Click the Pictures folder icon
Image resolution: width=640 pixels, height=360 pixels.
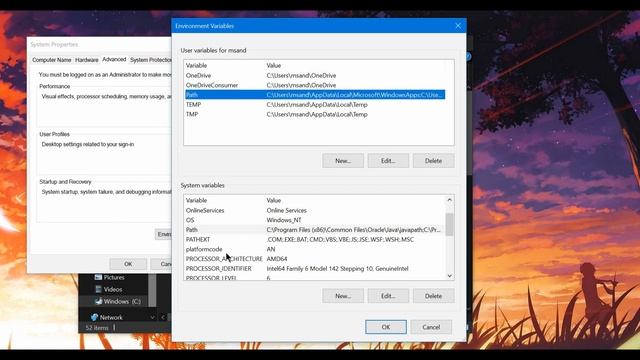point(98,278)
